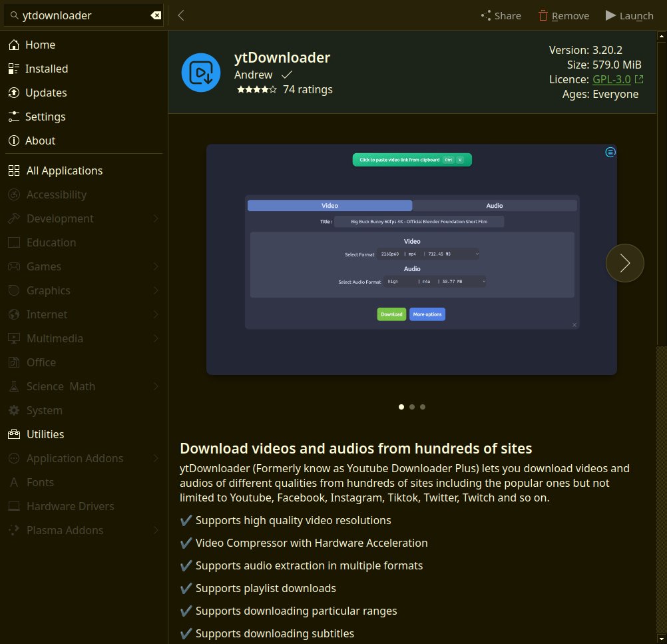Click the star rating display
Image resolution: width=667 pixels, height=644 pixels.
256,89
